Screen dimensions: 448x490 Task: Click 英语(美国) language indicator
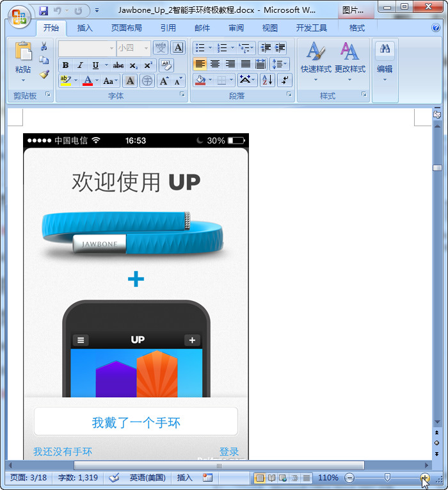[x=147, y=477]
